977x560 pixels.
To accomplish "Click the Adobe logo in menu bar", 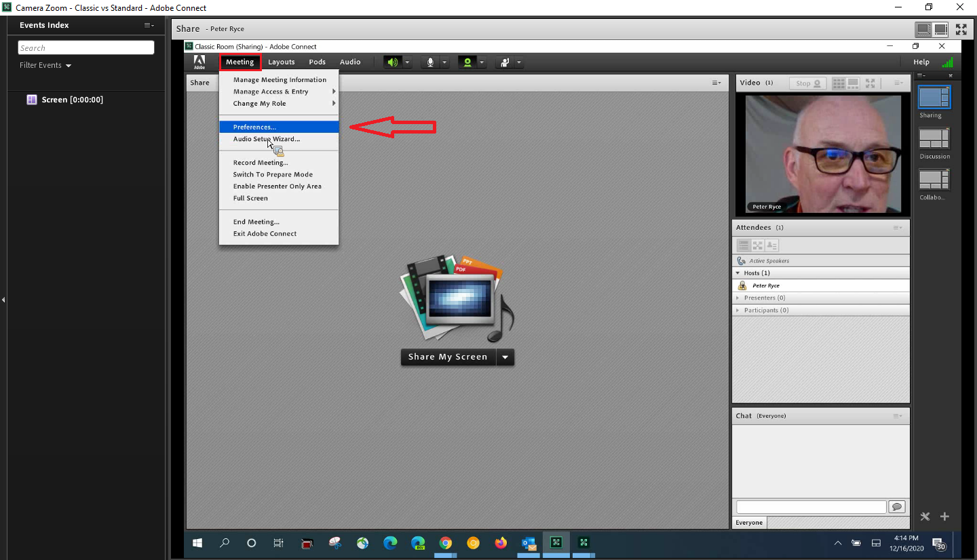I will click(199, 62).
